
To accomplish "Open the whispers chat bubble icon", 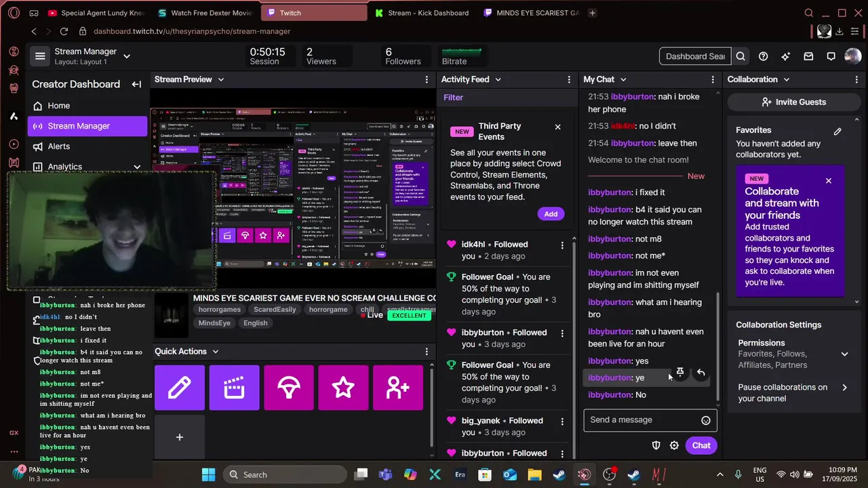I will pyautogui.click(x=831, y=56).
